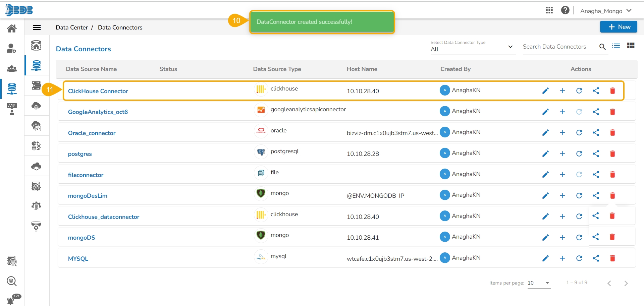Click Data Center in the breadcrumb
The width and height of the screenshot is (644, 306).
coord(72,27)
